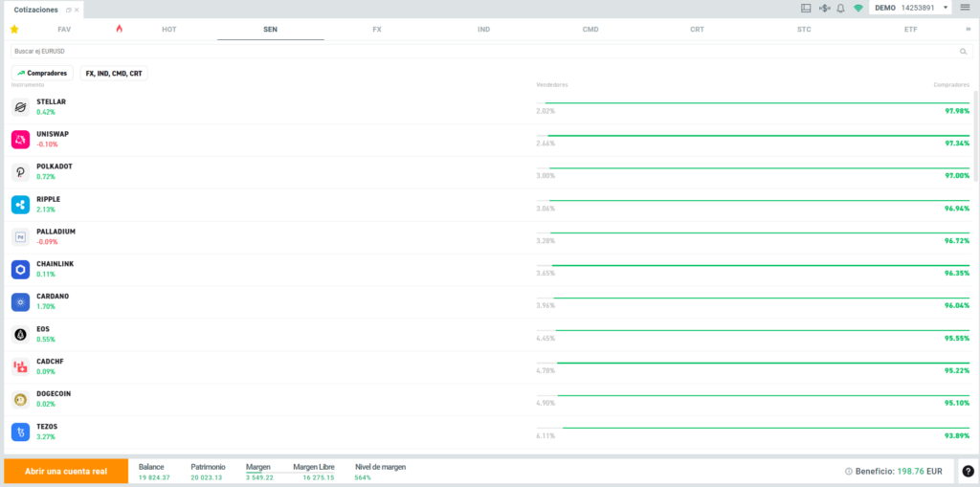Select the CHAINLINK instrument name
Screen dimensions: 980x487
pyautogui.click(x=55, y=264)
